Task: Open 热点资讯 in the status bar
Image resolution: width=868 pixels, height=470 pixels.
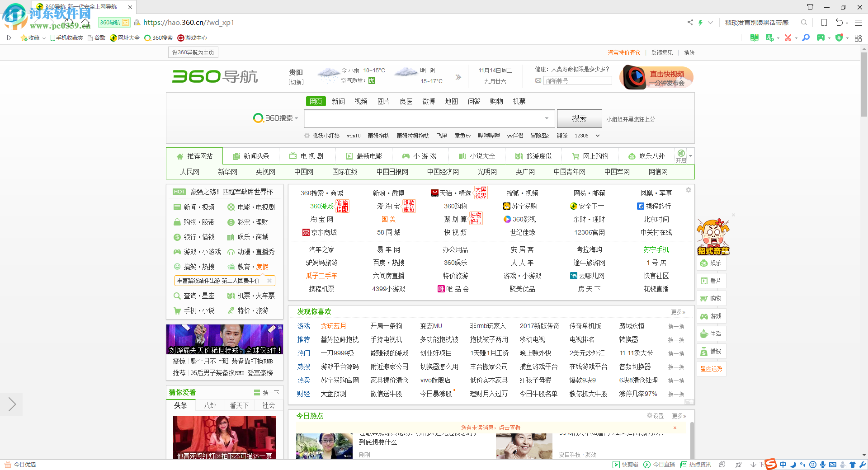Action: (x=696, y=465)
